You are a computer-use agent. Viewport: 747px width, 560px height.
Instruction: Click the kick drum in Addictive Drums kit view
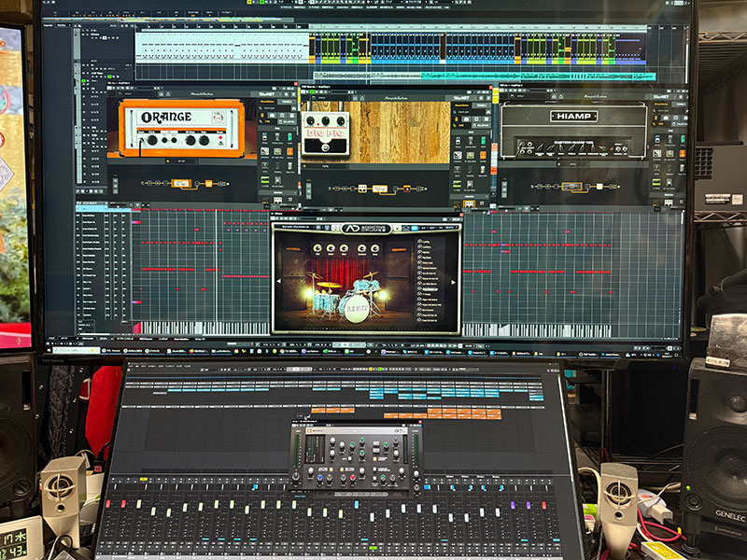(x=357, y=309)
